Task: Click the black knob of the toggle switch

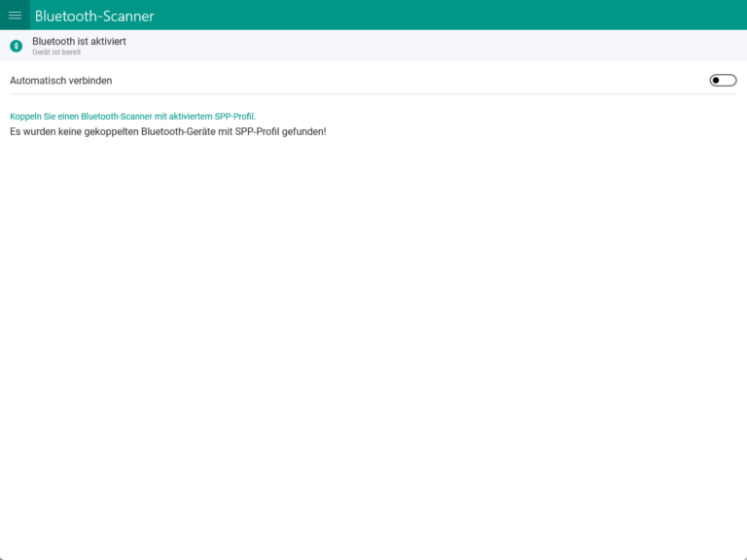Action: [x=717, y=80]
